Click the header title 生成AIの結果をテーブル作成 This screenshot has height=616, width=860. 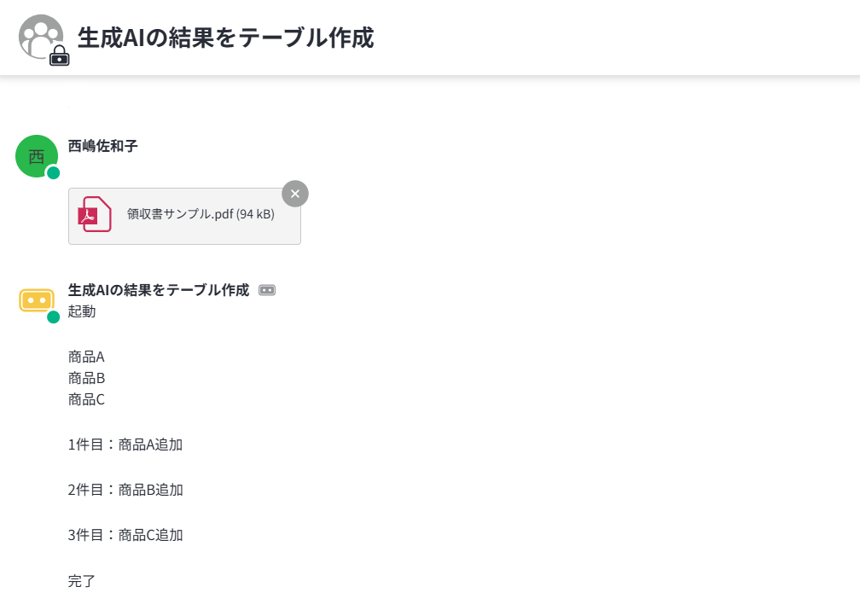[225, 38]
